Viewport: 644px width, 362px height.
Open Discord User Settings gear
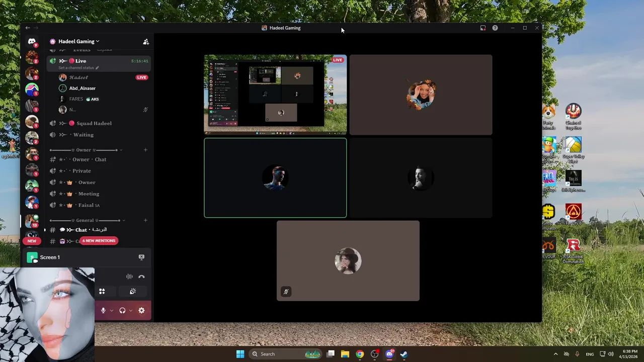[x=141, y=311]
